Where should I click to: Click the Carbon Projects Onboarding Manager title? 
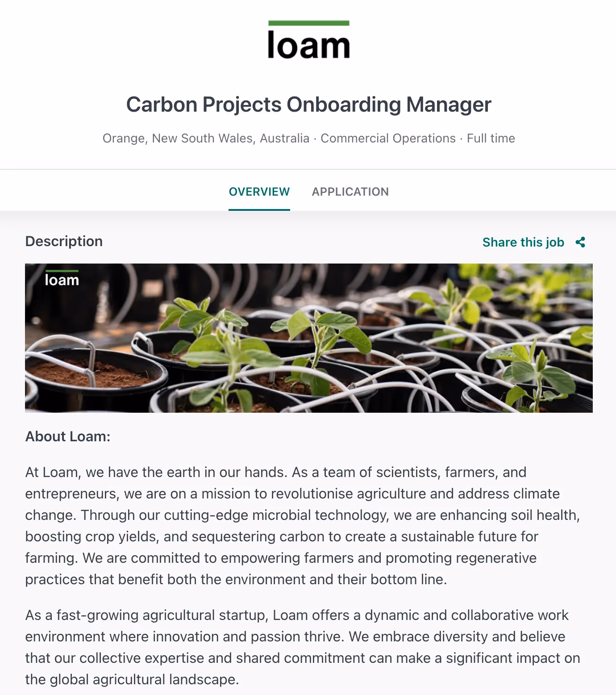308,105
